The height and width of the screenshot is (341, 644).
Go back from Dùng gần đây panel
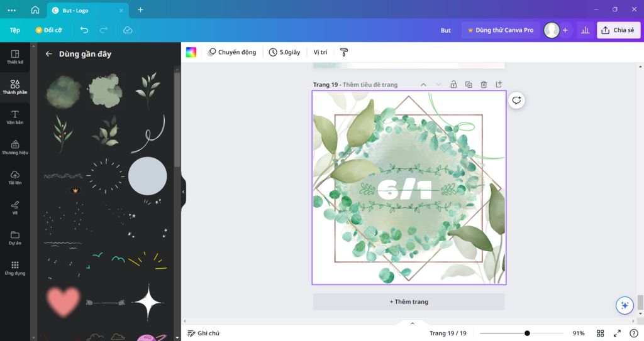[49, 54]
